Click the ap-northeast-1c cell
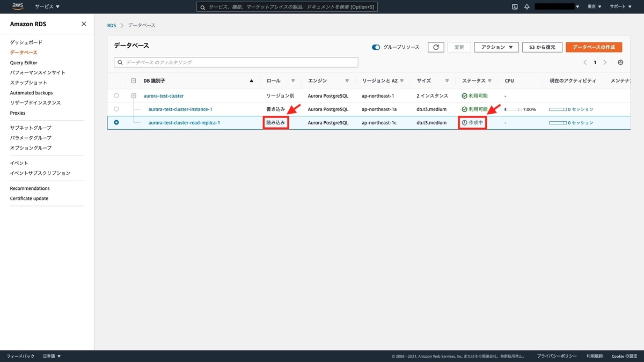The width and height of the screenshot is (644, 362). point(379,123)
